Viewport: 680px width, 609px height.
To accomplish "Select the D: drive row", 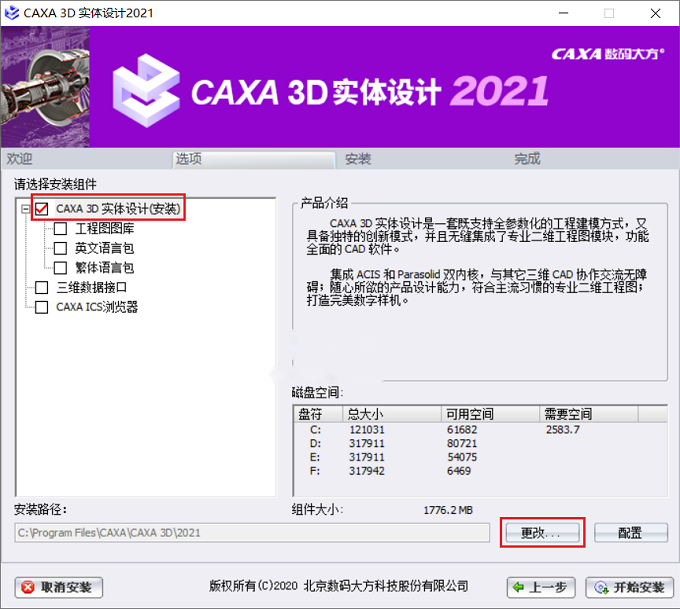I will coord(480,444).
